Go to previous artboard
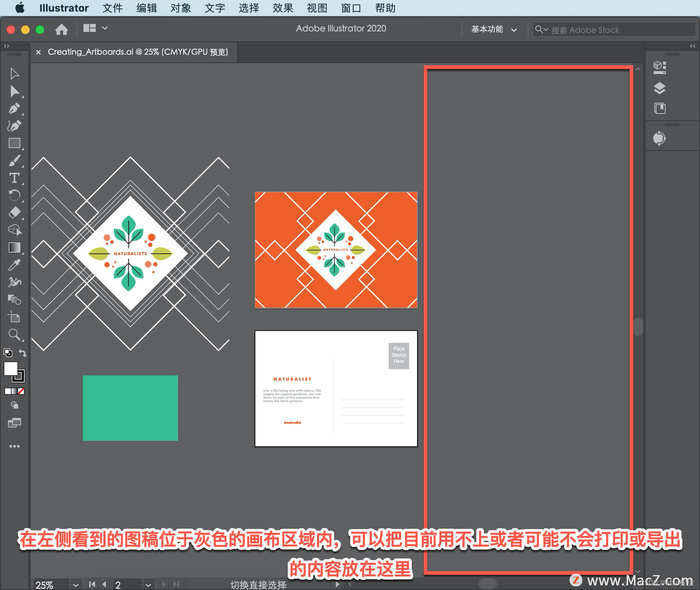The image size is (700, 590). 105,584
